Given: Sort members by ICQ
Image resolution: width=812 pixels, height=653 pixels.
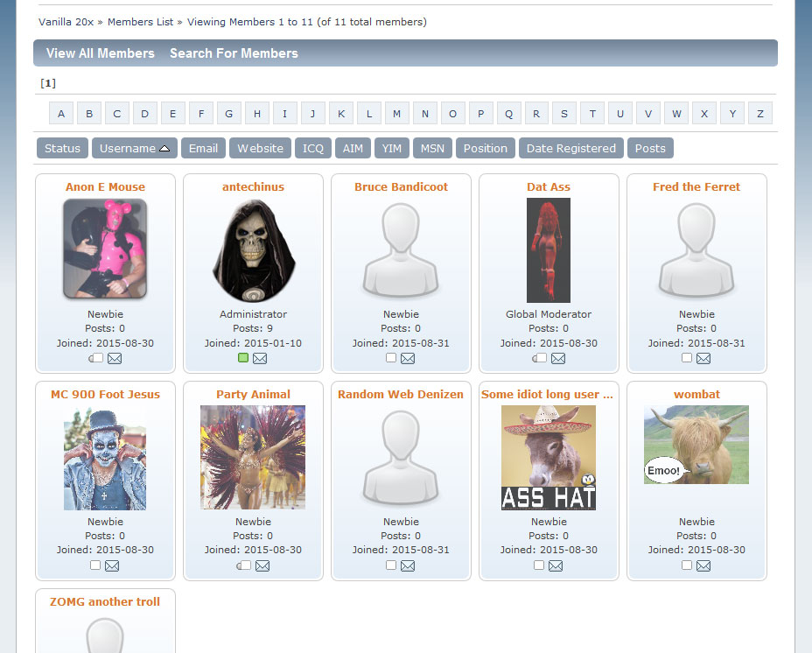Looking at the screenshot, I should (312, 148).
